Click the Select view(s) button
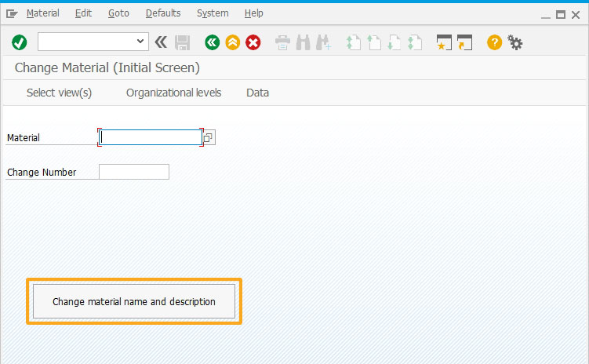The width and height of the screenshot is (589, 364). (x=60, y=93)
